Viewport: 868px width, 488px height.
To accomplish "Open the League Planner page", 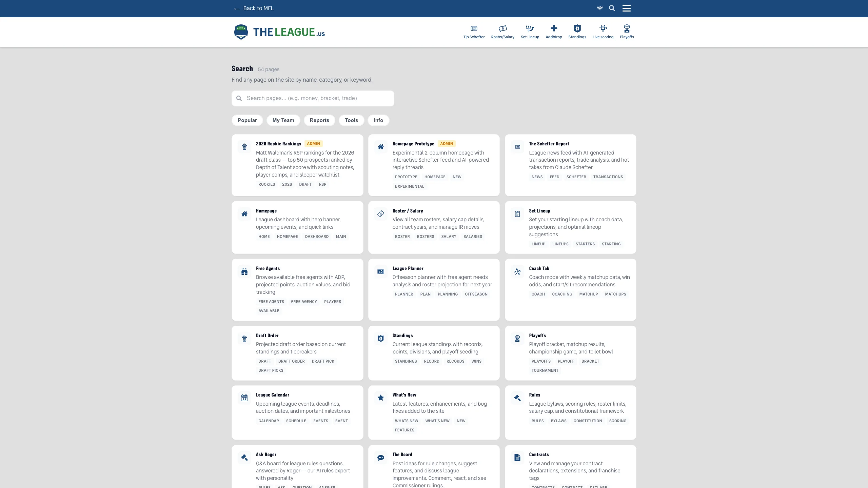I will tap(434, 290).
